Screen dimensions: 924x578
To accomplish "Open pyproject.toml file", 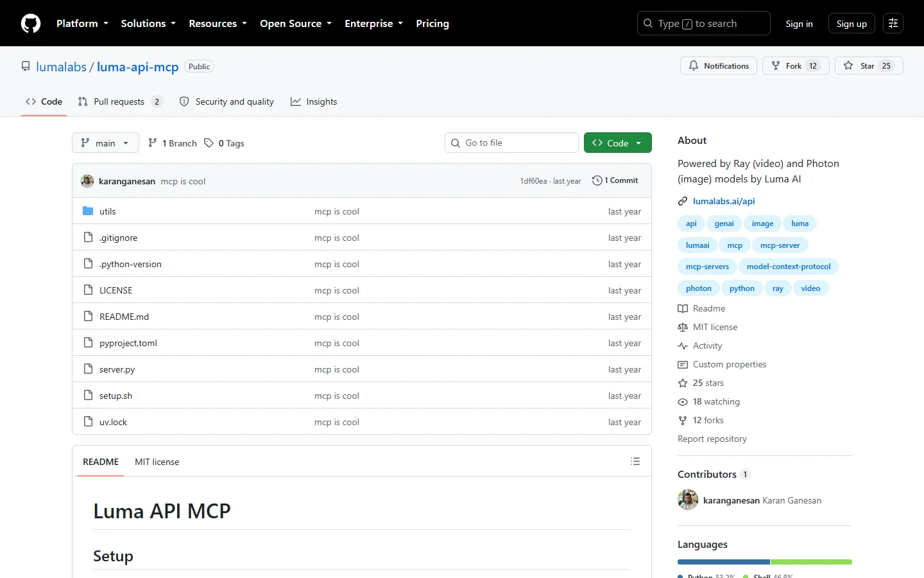I will 128,343.
